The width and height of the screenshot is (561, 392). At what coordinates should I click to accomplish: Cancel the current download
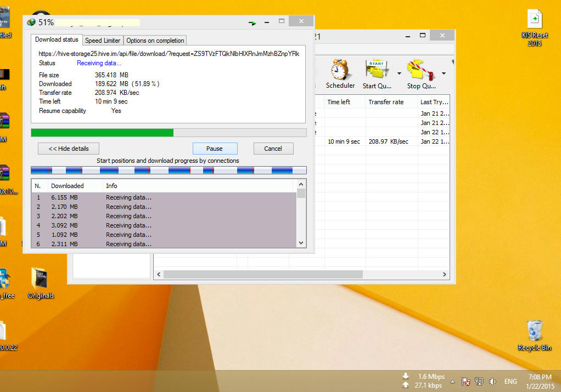[273, 149]
